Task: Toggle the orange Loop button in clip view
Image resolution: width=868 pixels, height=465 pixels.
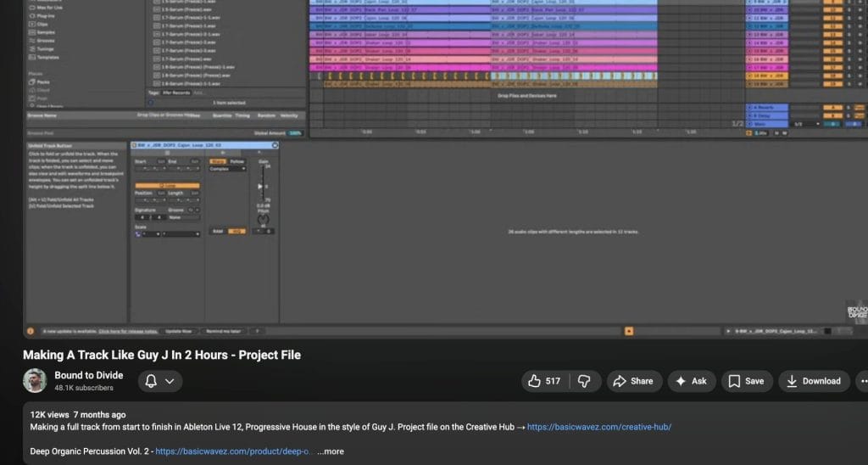Action: 167,185
